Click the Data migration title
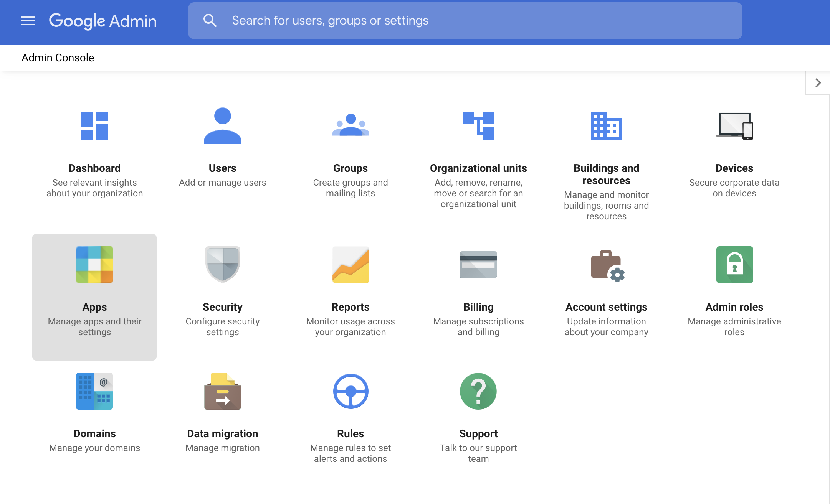Image resolution: width=830 pixels, height=504 pixels. [223, 434]
